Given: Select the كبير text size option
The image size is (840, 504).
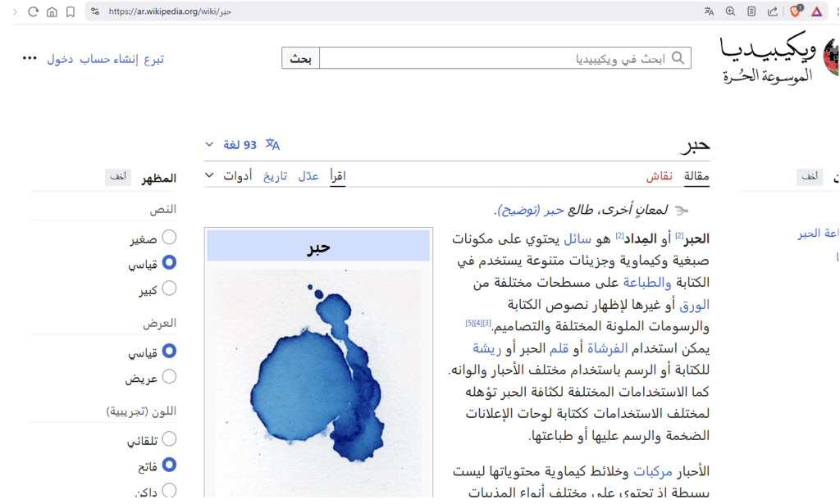Looking at the screenshot, I should click(169, 288).
